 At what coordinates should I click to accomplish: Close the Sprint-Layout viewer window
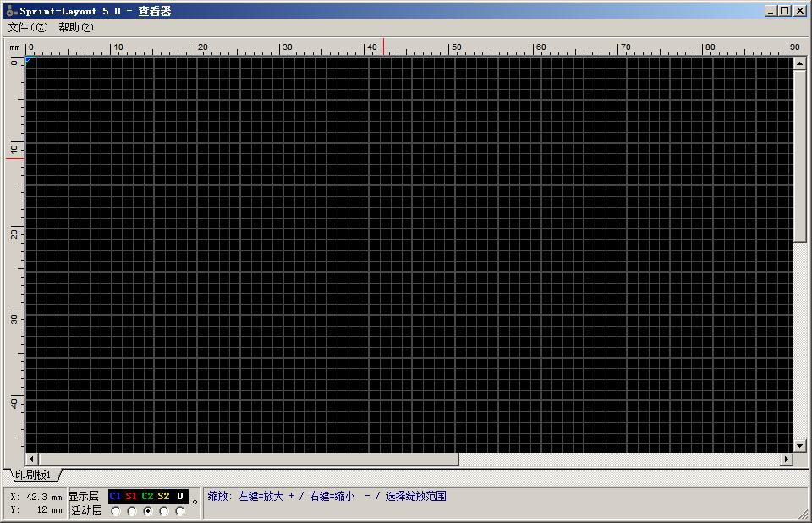click(799, 11)
